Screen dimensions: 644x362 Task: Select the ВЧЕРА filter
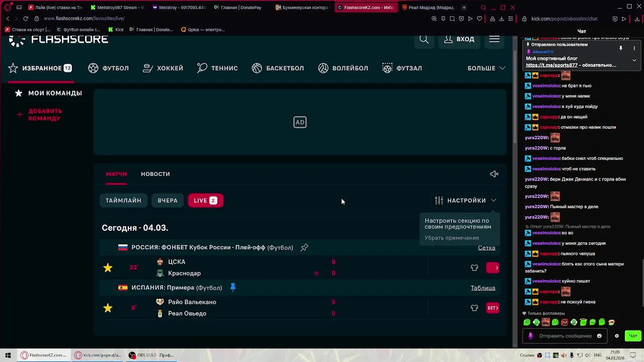point(168,201)
